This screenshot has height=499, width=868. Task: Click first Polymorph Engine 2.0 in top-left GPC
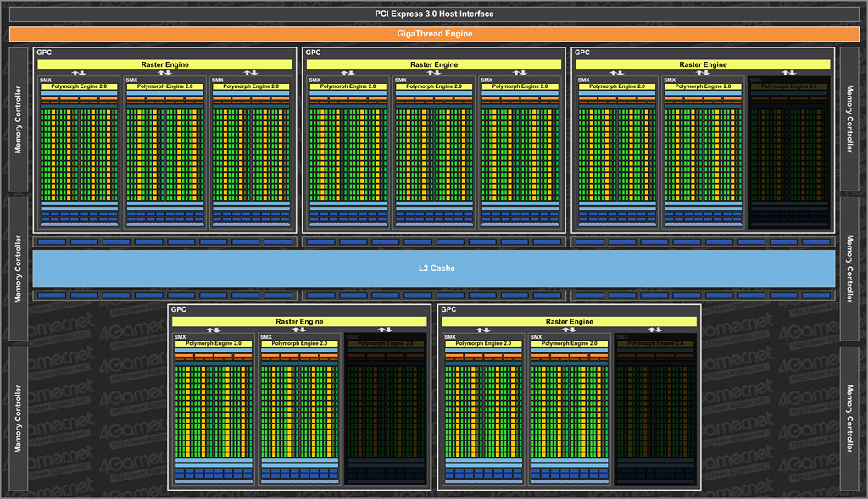80,86
